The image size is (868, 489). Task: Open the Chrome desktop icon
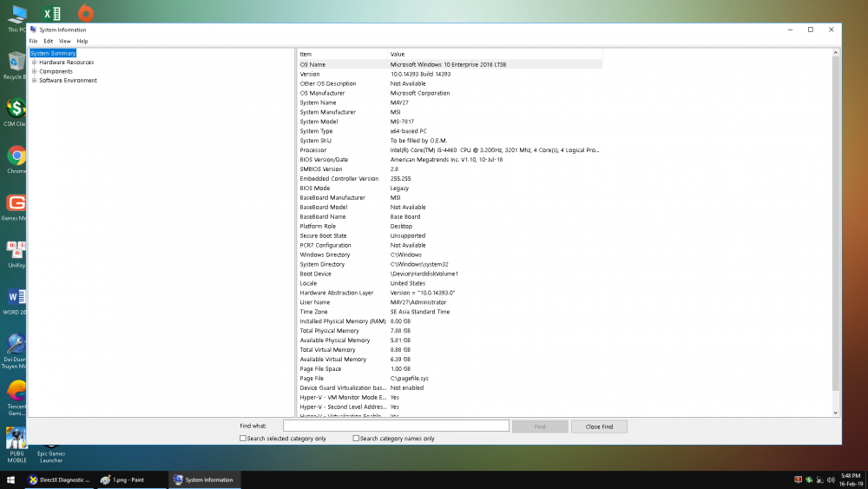[x=16, y=156]
